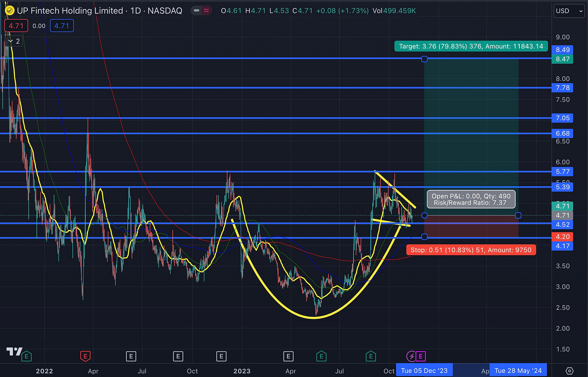Click the green 4.71 last price label
The height and width of the screenshot is (377, 588).
tap(563, 206)
